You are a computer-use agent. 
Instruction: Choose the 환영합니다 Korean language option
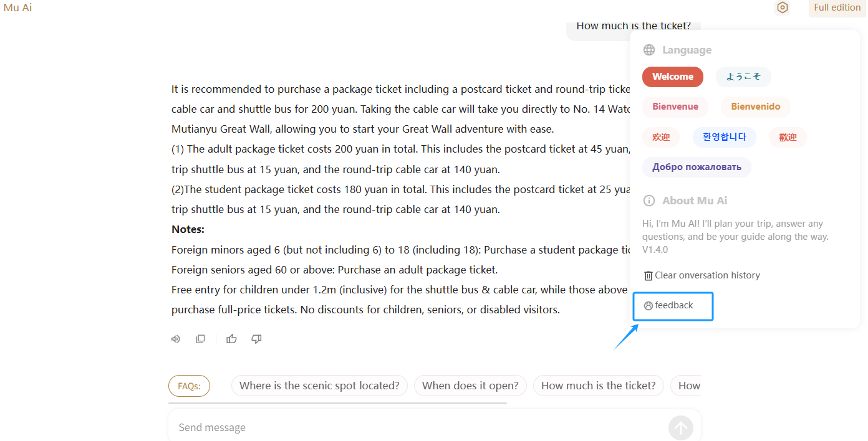(725, 137)
